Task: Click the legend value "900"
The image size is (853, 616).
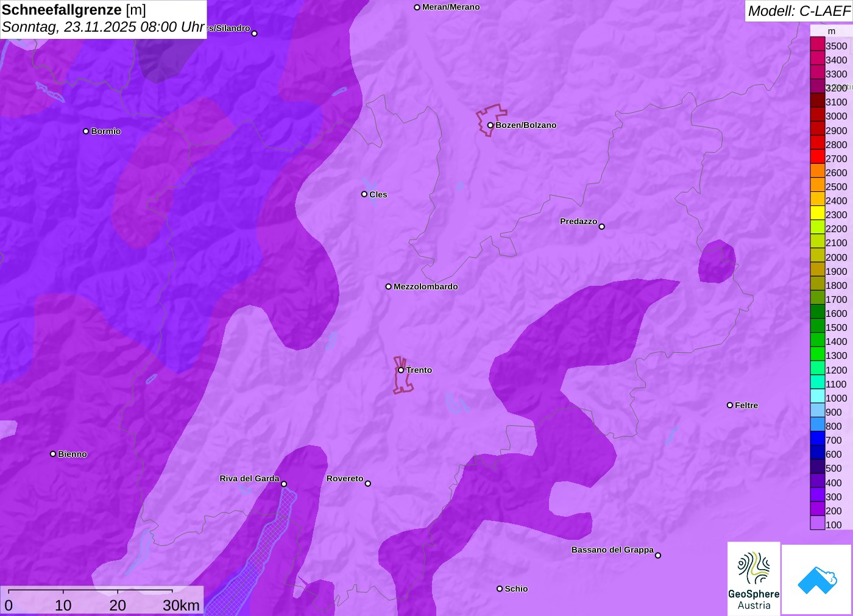Action: point(834,412)
